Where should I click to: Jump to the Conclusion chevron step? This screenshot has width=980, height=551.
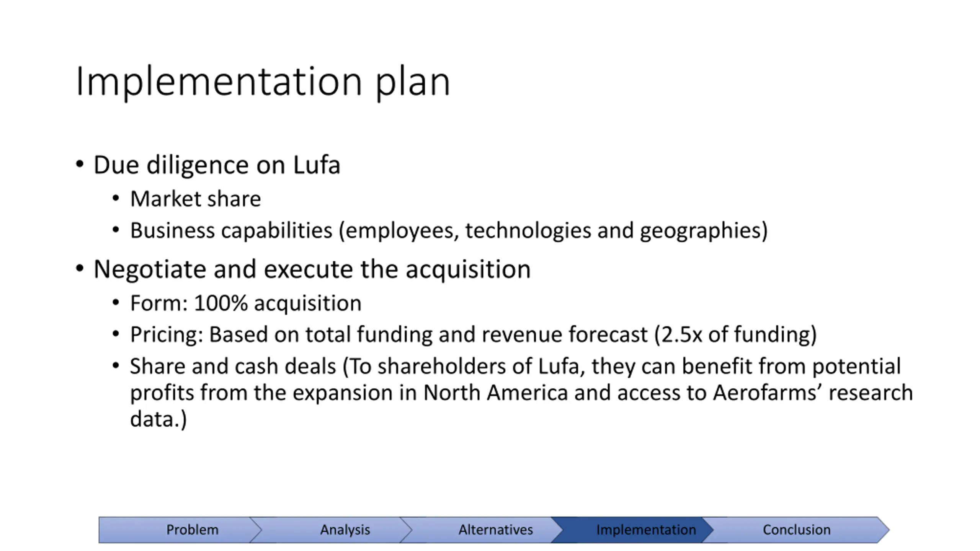pos(796,530)
